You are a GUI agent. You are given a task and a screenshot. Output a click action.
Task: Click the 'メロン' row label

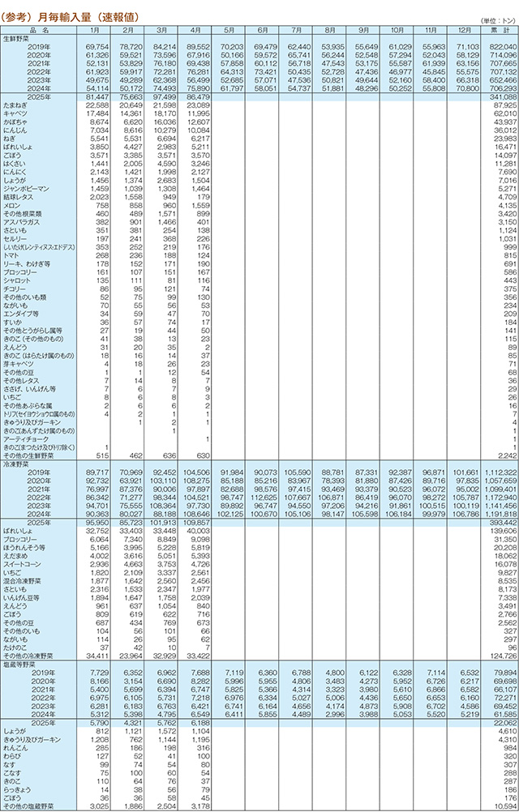pyautogui.click(x=12, y=206)
